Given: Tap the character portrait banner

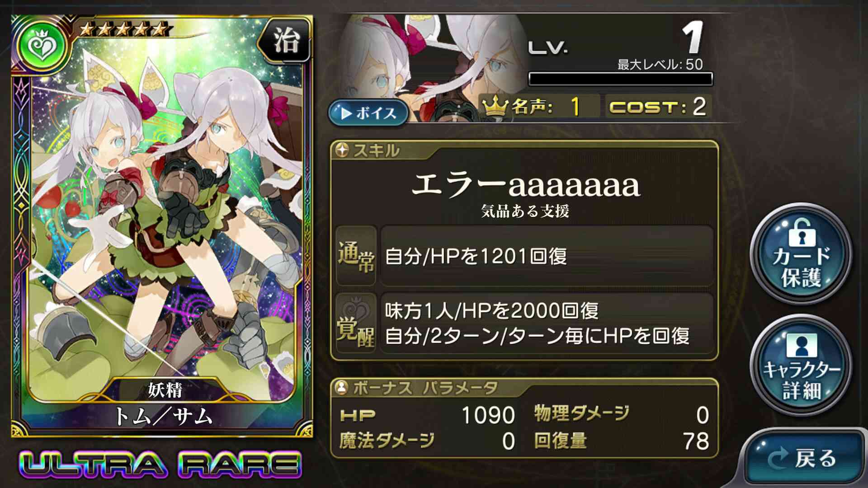Looking at the screenshot, I should 433,68.
